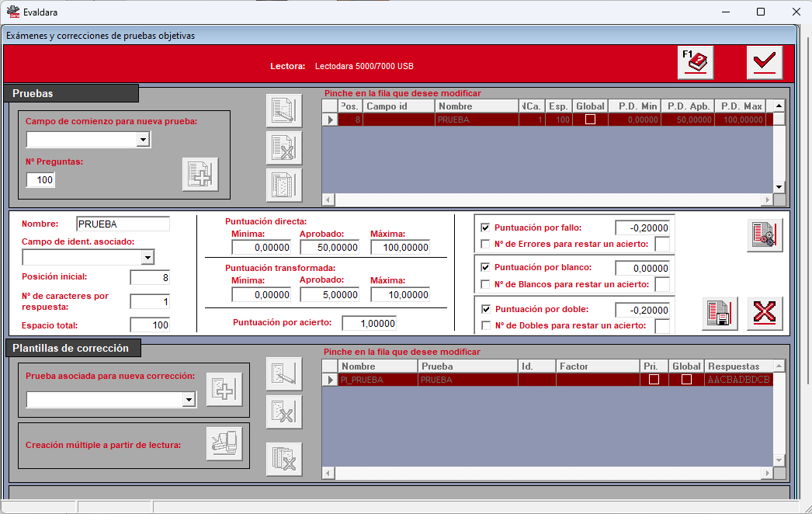Click the Nombre column header in templates grid
This screenshot has width=812, height=514.
(377, 366)
